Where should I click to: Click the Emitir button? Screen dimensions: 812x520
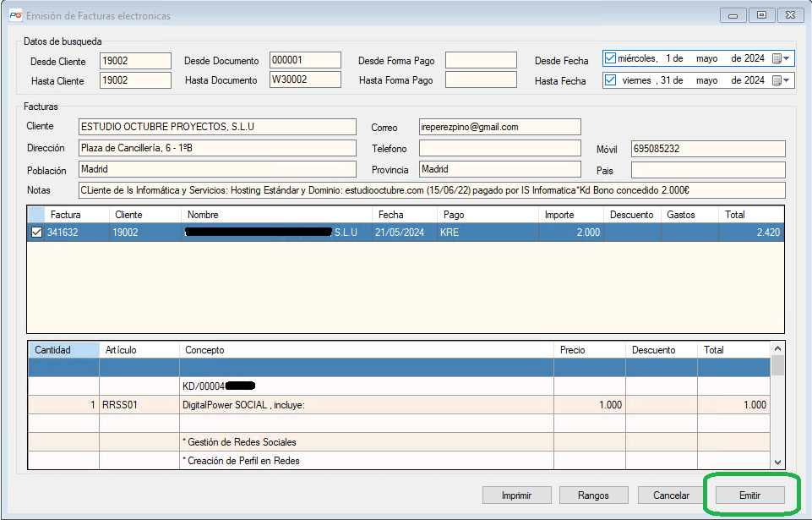749,495
